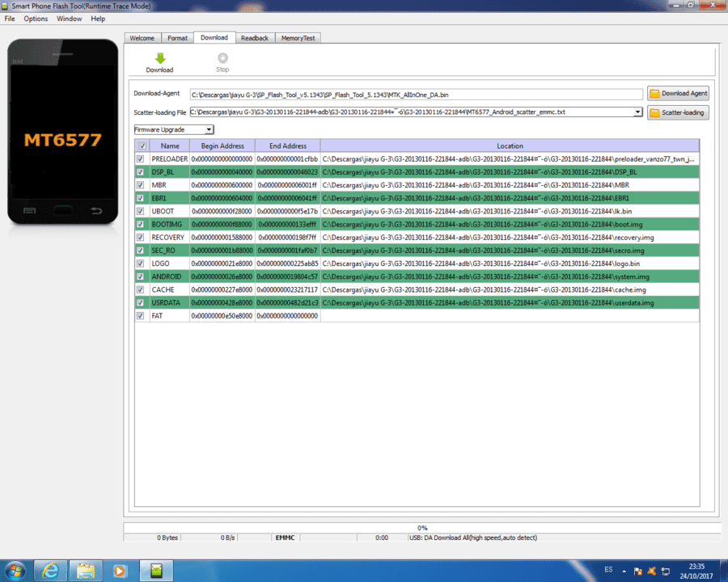
Task: Click the Location column header
Action: (x=510, y=145)
